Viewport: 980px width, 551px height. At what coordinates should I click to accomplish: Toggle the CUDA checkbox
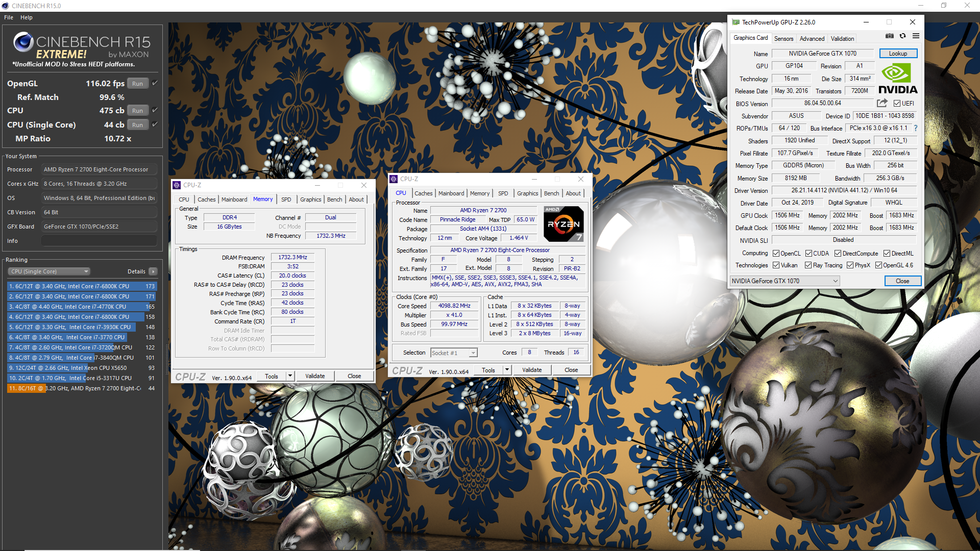[808, 254]
